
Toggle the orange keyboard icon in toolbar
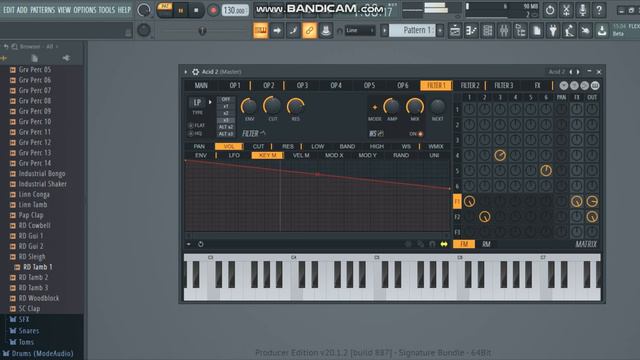260,30
